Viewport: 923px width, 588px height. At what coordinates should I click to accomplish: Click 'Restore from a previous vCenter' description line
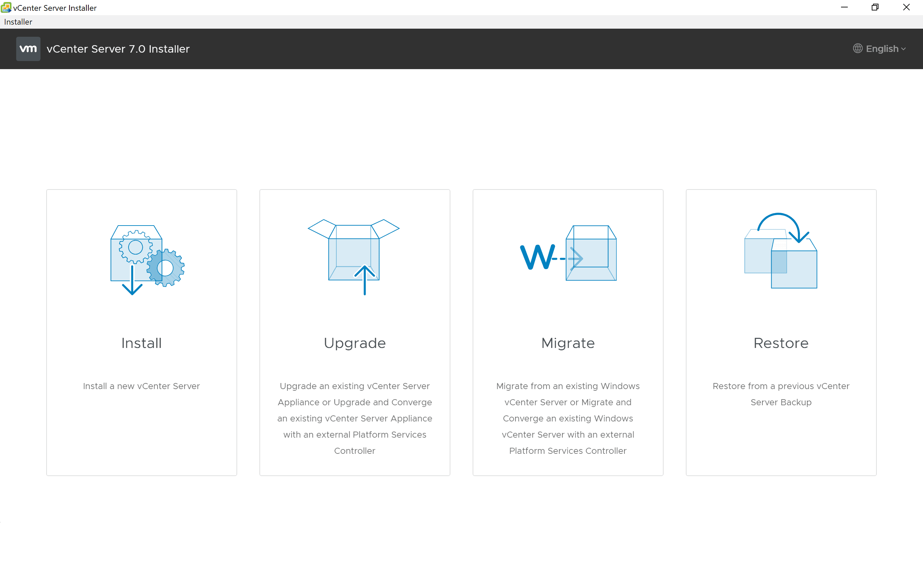(x=781, y=386)
